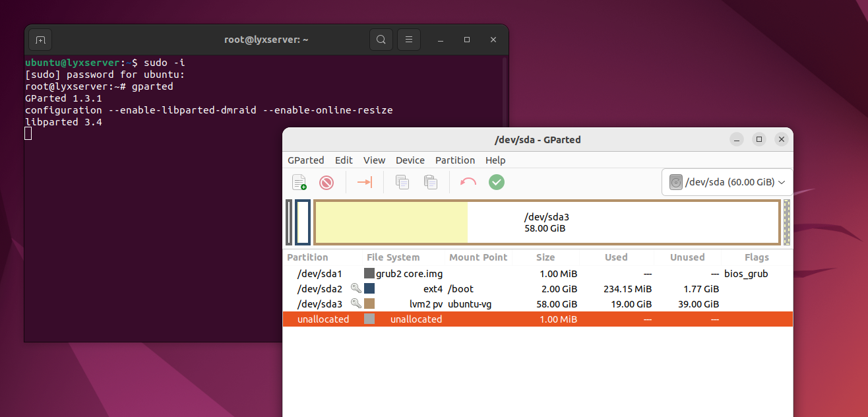Screen dimensions: 868x417
Task: Click the Mount Point column header
Action: point(478,257)
